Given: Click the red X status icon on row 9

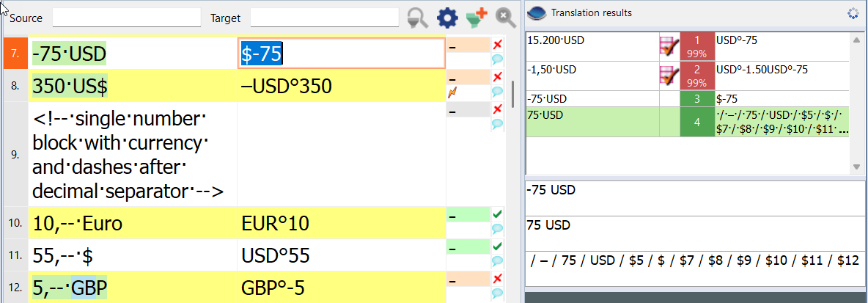Looking at the screenshot, I should click(497, 108).
